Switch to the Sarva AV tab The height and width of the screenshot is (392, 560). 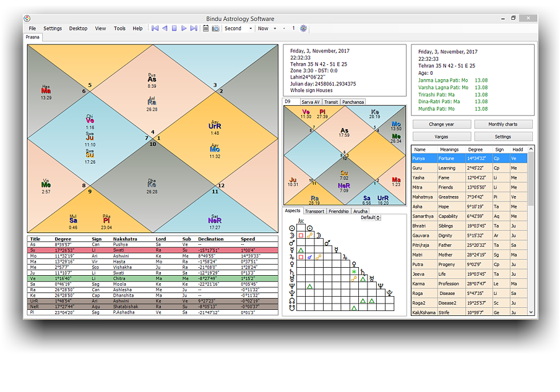(x=311, y=102)
